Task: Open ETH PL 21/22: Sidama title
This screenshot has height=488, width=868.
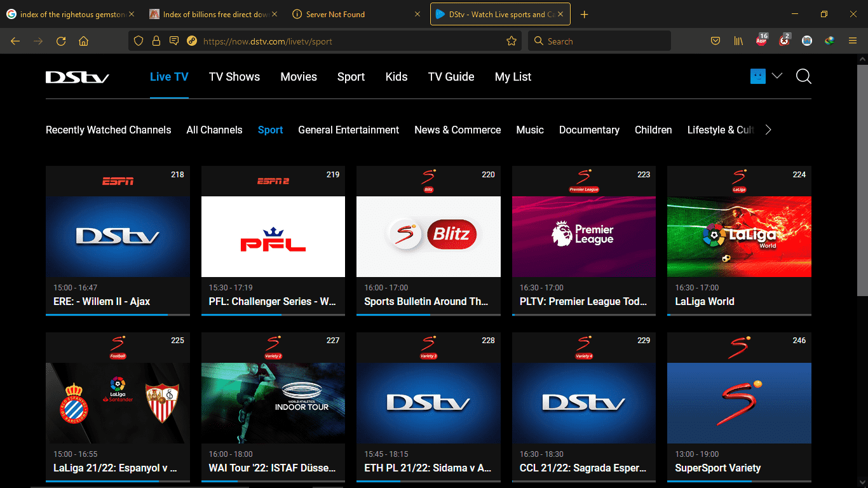Action: pos(428,468)
